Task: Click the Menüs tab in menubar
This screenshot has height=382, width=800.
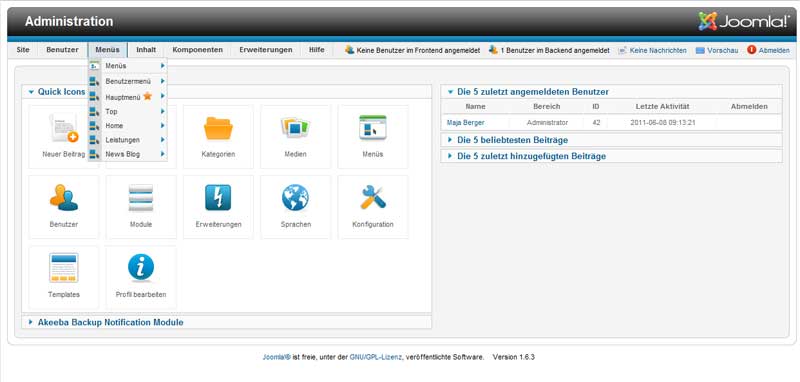Action: (107, 50)
